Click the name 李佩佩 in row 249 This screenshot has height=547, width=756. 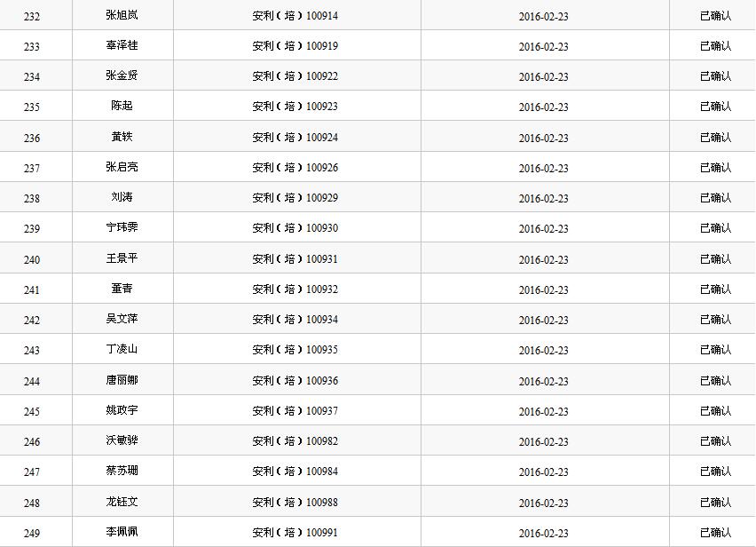click(x=122, y=533)
